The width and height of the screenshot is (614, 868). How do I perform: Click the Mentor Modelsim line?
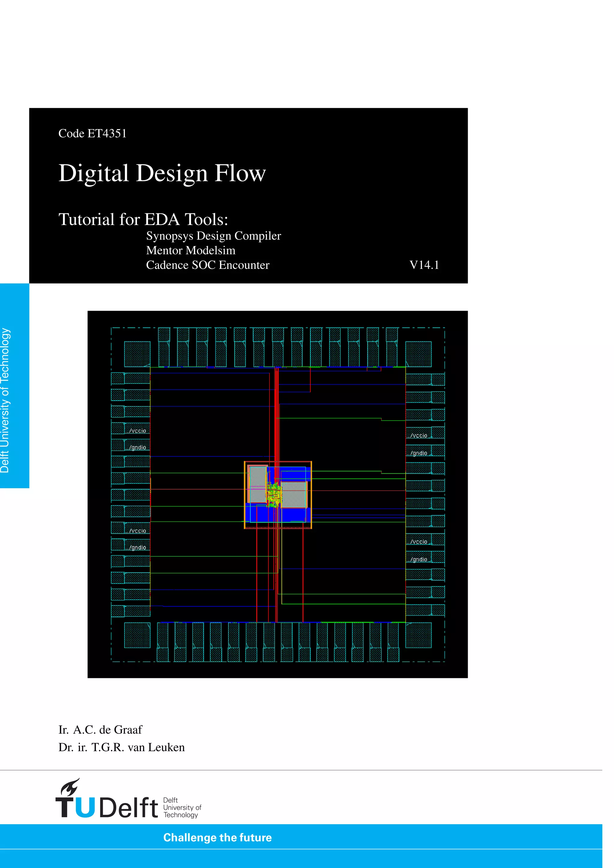(191, 250)
